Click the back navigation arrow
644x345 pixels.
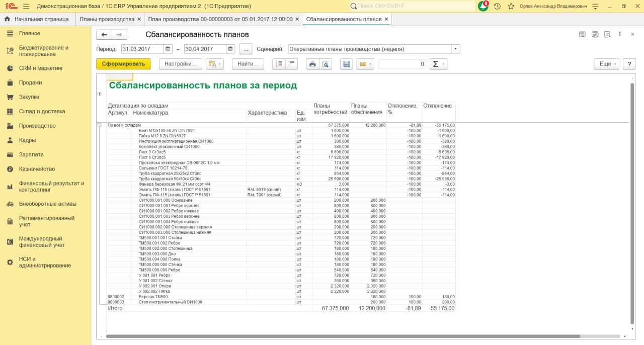pyautogui.click(x=104, y=35)
